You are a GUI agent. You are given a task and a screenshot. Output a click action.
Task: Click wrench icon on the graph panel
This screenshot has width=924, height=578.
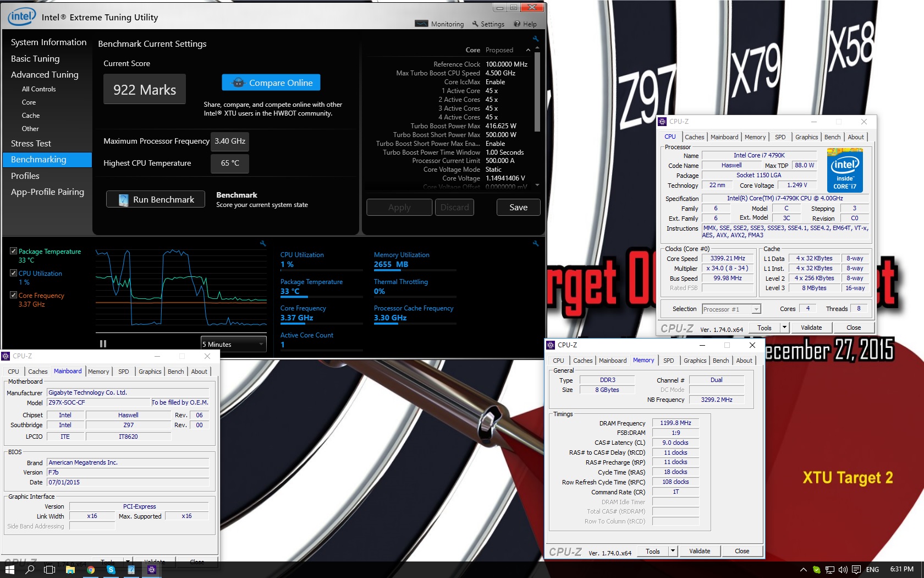pos(263,243)
